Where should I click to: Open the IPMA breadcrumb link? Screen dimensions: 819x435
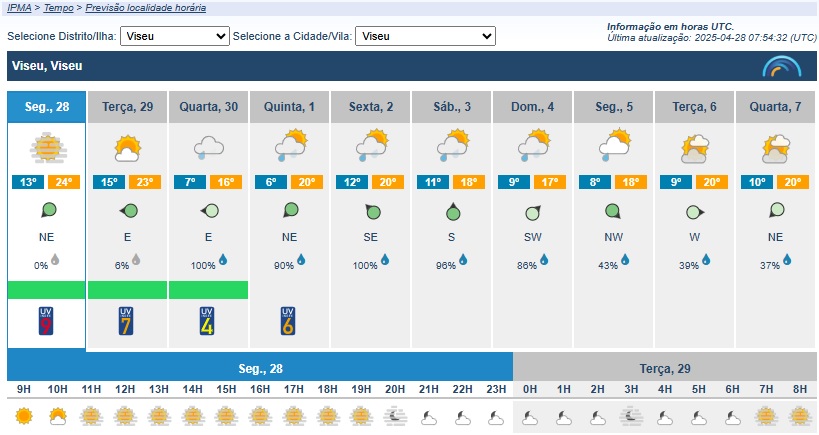pyautogui.click(x=19, y=8)
